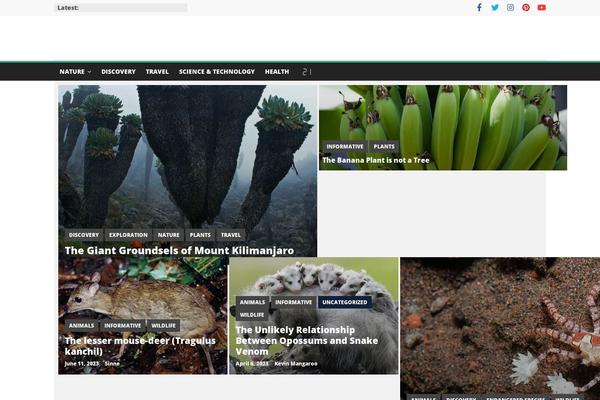Open The Banana Plant is not a Tree headline
The height and width of the screenshot is (400, 600).
pos(376,160)
